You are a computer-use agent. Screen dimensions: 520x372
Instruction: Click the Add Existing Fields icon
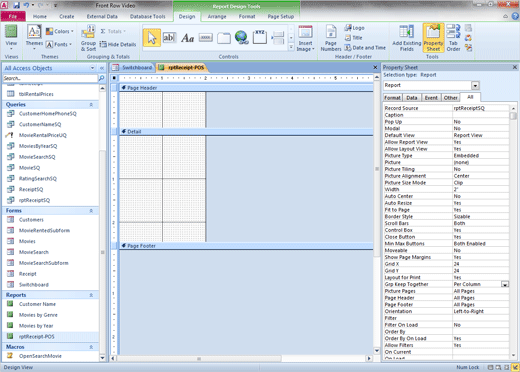(407, 38)
